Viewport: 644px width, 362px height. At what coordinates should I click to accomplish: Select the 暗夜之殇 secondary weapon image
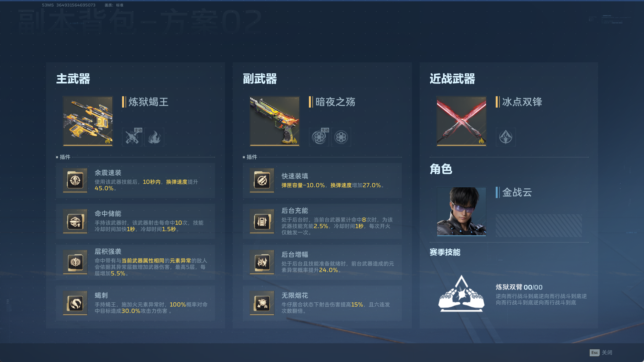point(275,121)
